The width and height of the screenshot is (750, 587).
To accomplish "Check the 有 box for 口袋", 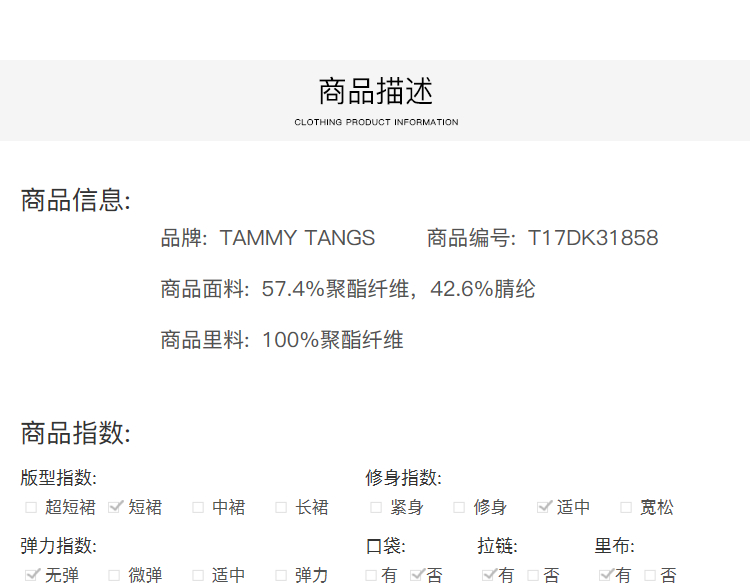I will click(372, 575).
